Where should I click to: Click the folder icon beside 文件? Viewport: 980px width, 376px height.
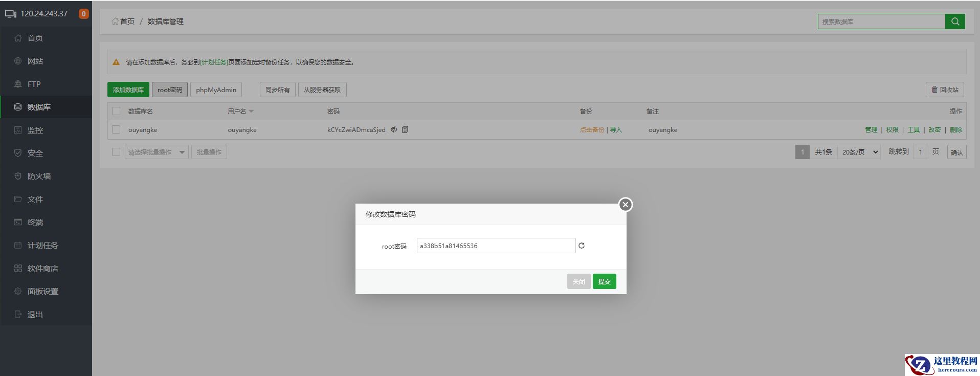[18, 199]
